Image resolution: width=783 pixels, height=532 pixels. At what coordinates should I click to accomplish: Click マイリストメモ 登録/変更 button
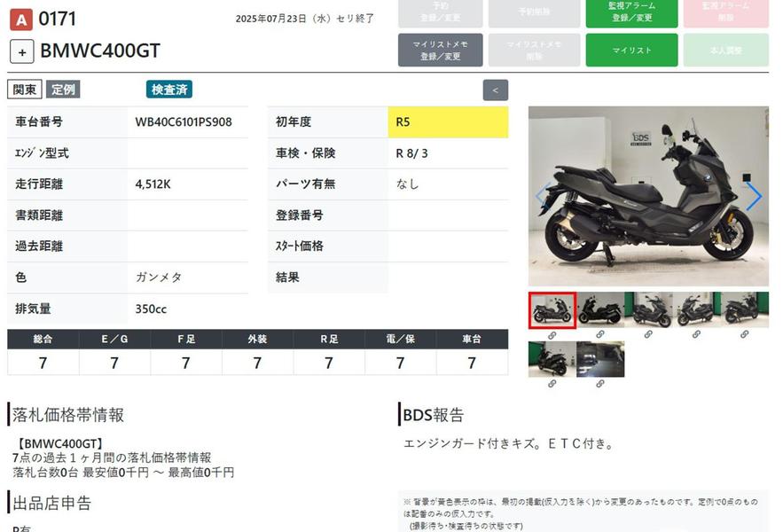441,51
